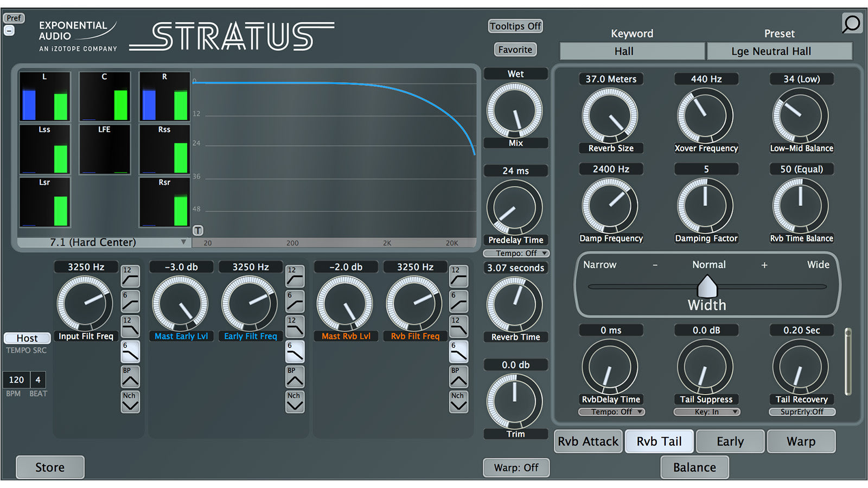
Task: Toggle SuprErly:Off under Tail Recovery
Action: (801, 412)
